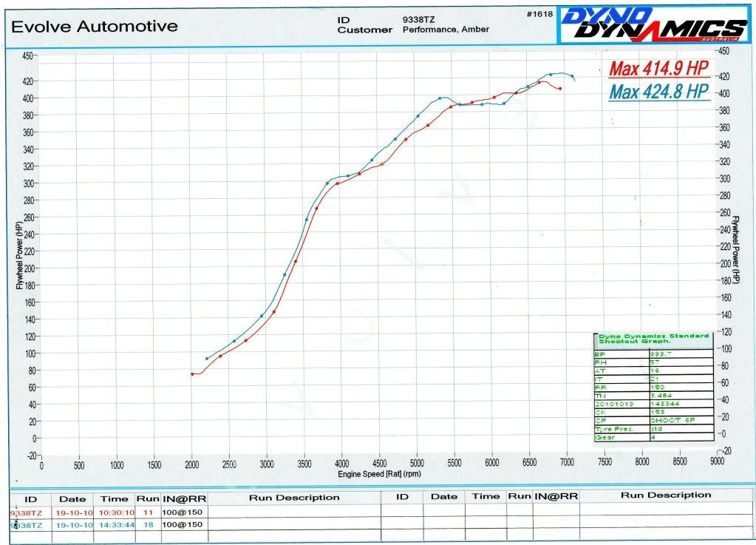The image size is (756, 545).
Task: Click the 'Dyno Dynamics Standard Shootout Graph.' header
Action: 653,339
